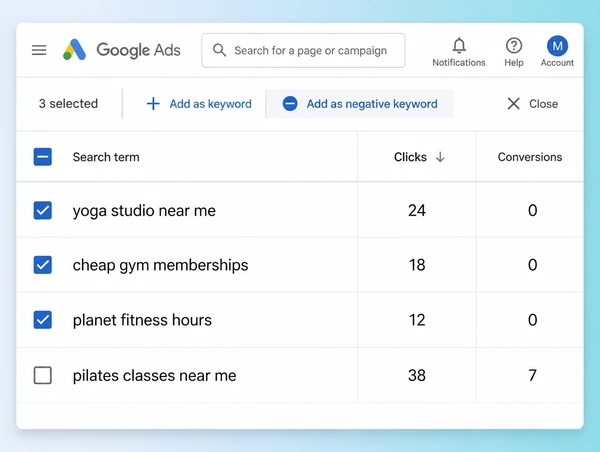Screen dimensions: 600x452
Task: Click the 18 clicks value
Action: point(417,265)
